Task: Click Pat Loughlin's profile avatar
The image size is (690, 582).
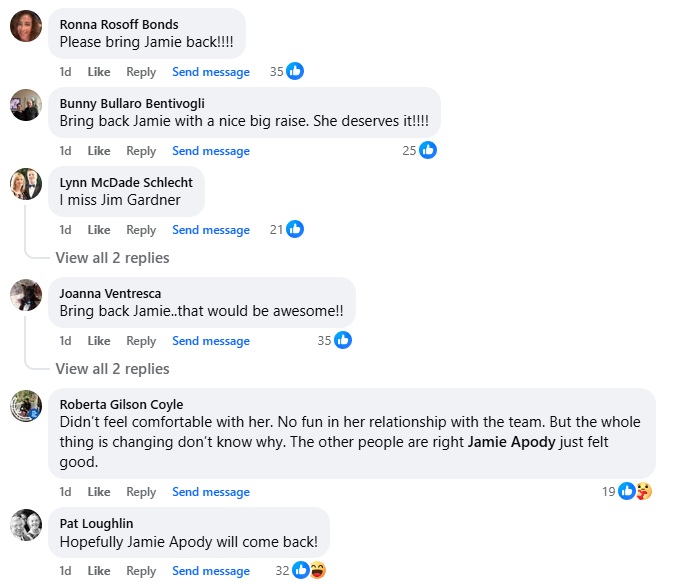Action: pyautogui.click(x=26, y=524)
